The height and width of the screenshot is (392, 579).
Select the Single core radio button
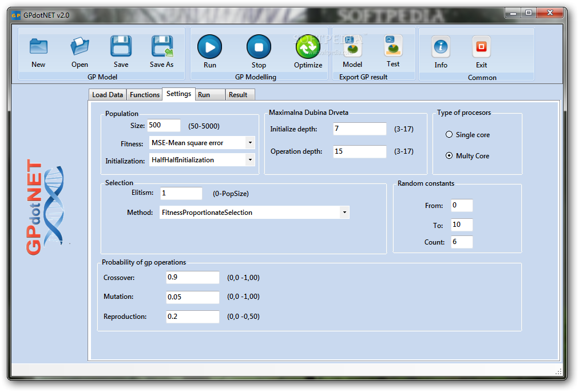pos(449,135)
